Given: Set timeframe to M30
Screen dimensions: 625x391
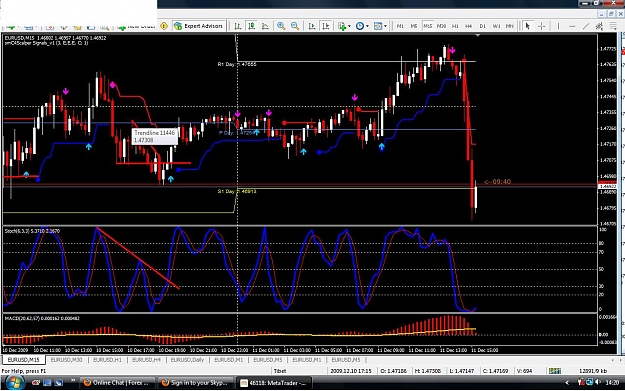Looking at the screenshot, I should [441, 26].
